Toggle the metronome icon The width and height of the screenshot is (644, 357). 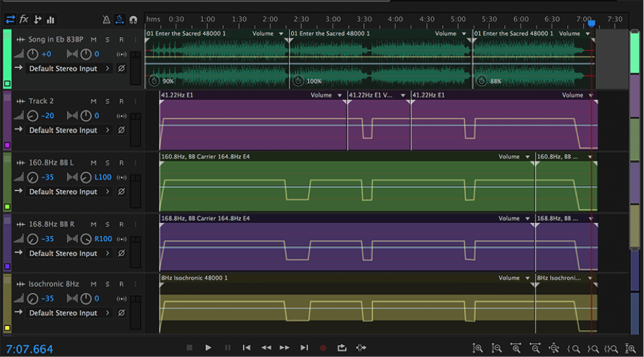[106, 19]
